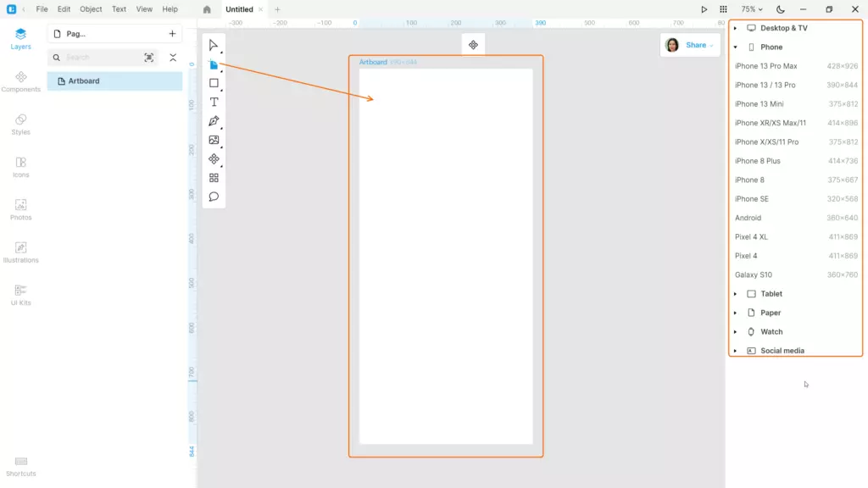868x488 pixels.
Task: Choose iPhone 13 Pro Max preset
Action: pyautogui.click(x=795, y=66)
